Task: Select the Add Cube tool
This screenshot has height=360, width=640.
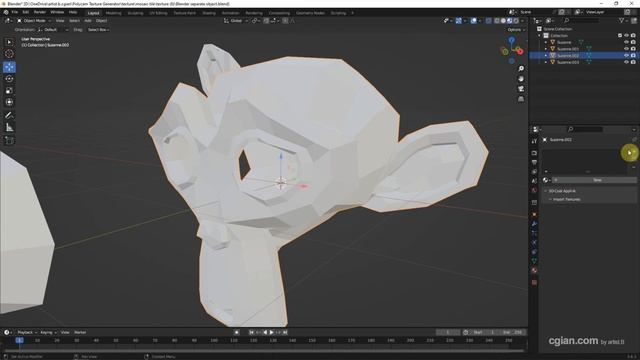Action: 9,140
